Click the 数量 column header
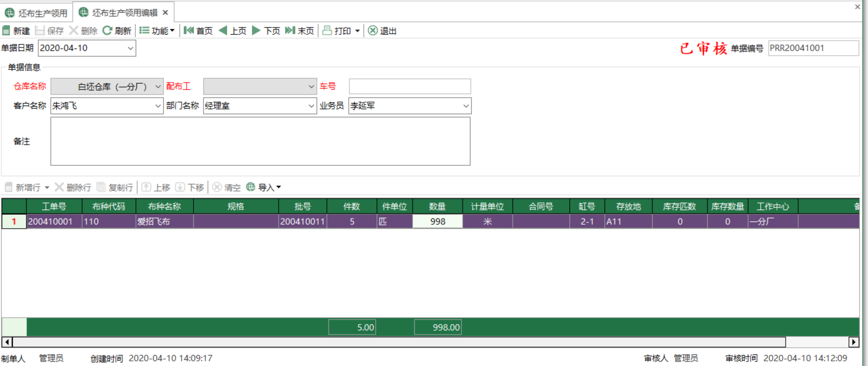 point(437,206)
